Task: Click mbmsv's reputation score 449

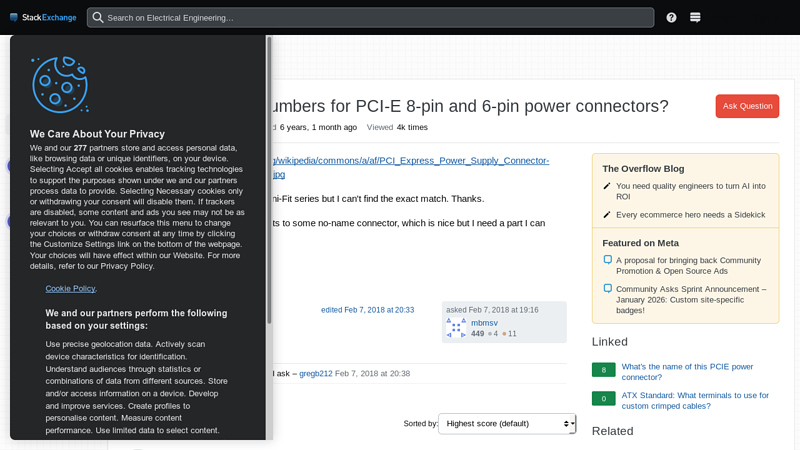Action: pos(478,333)
